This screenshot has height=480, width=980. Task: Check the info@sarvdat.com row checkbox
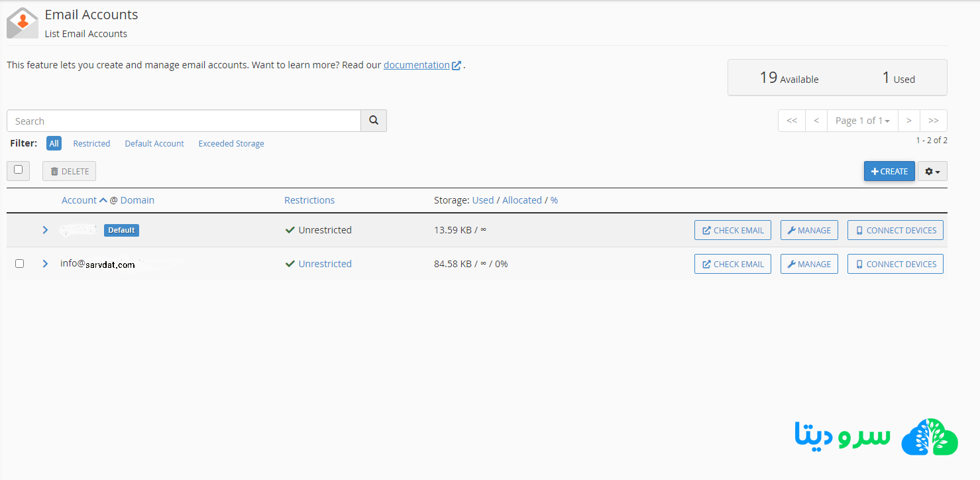[x=19, y=264]
